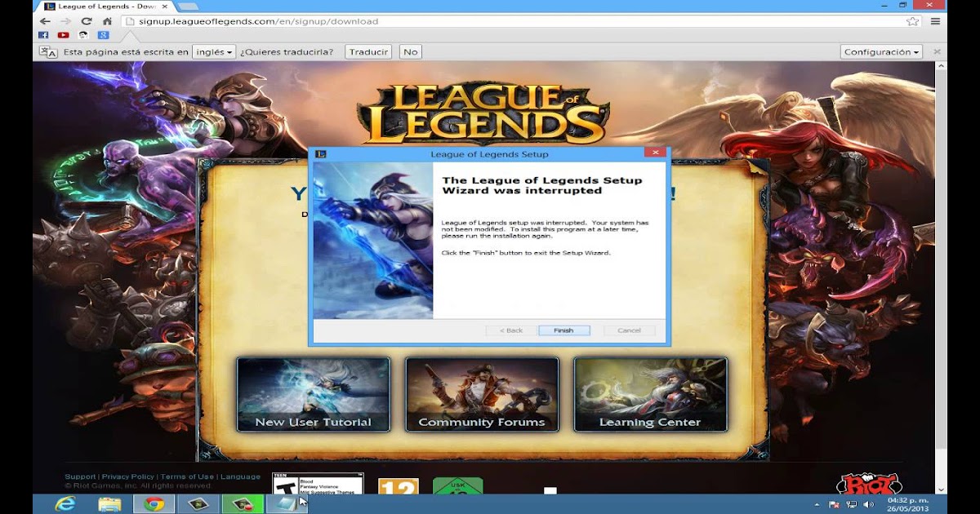The height and width of the screenshot is (514, 980).
Task: Open the Action Center flag icon
Action: pyautogui.click(x=835, y=504)
